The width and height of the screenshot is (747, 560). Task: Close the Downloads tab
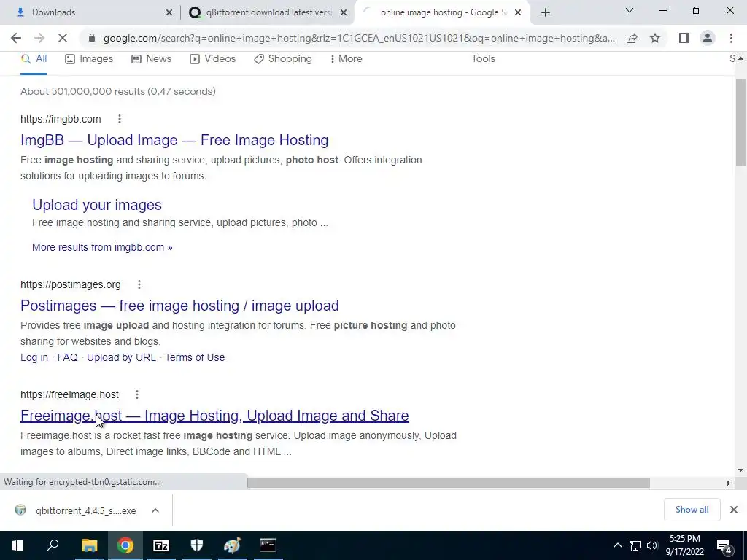tap(169, 12)
